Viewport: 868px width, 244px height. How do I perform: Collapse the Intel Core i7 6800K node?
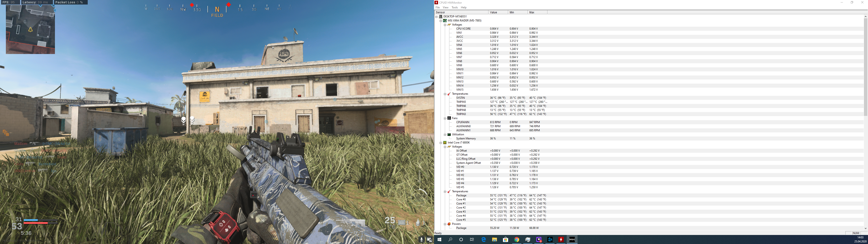[x=440, y=143]
